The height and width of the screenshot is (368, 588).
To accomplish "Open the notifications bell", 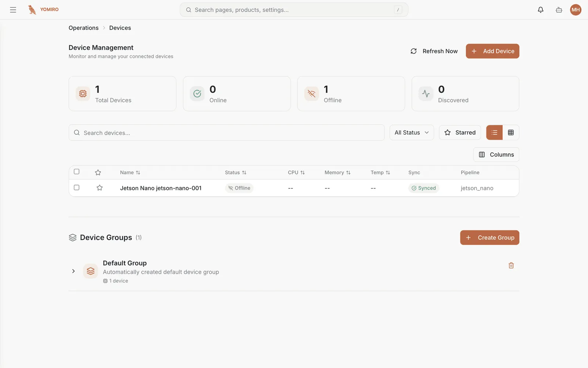I will pos(541,10).
